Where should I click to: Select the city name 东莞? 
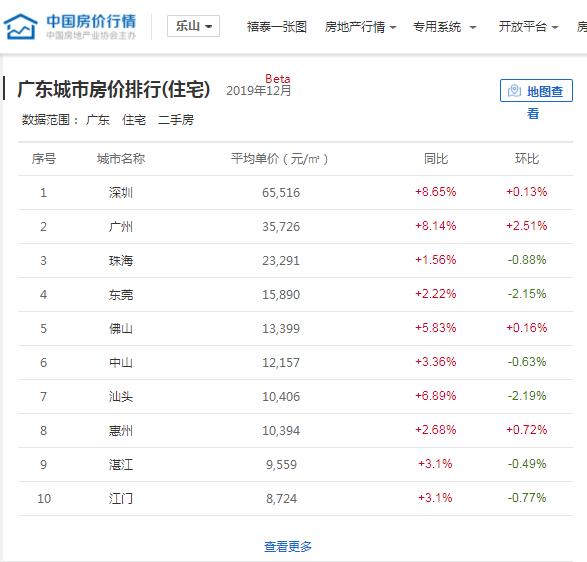[x=121, y=295]
